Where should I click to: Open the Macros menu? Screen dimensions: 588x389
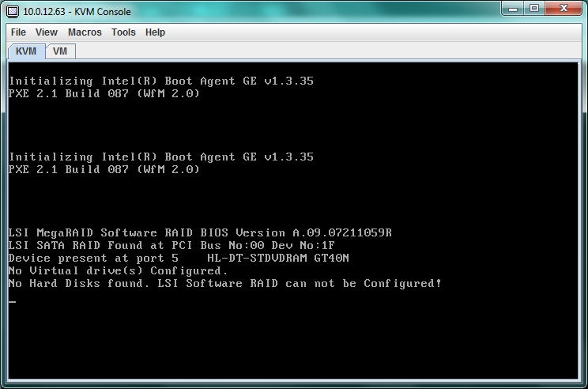85,32
